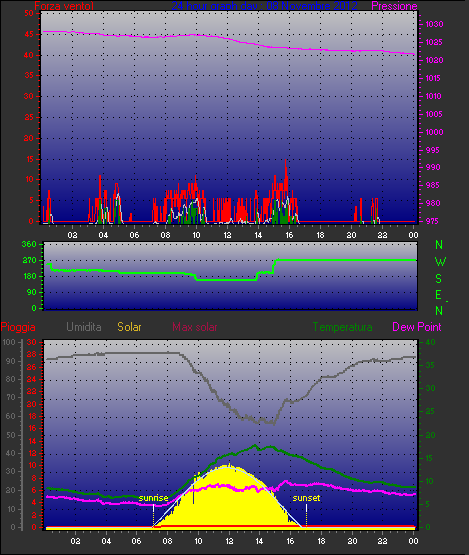Click the 360 degree wind direction value
Screen dimensions: 469x555
tap(29, 244)
